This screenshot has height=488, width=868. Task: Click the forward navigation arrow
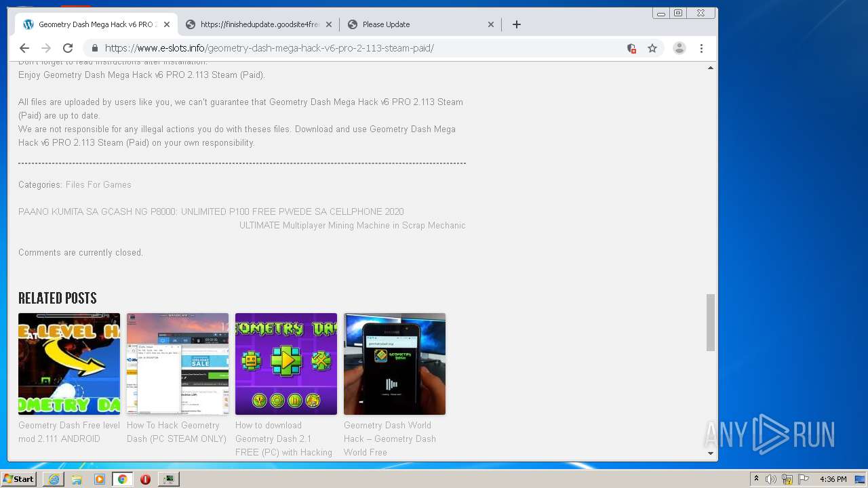46,48
